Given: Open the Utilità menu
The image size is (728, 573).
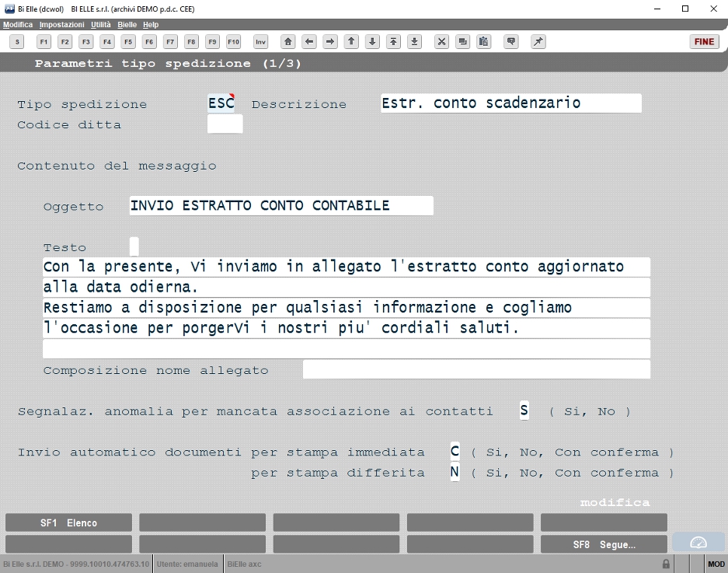Looking at the screenshot, I should tap(101, 25).
